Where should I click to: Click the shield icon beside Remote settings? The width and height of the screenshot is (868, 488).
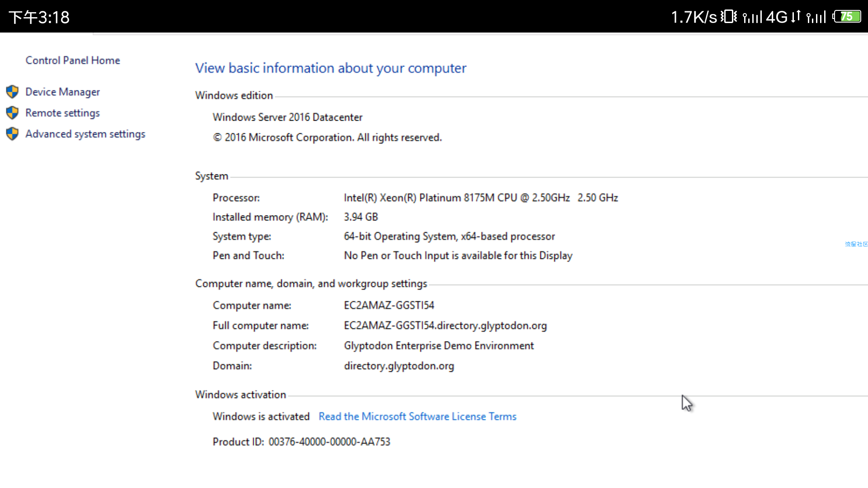point(12,113)
